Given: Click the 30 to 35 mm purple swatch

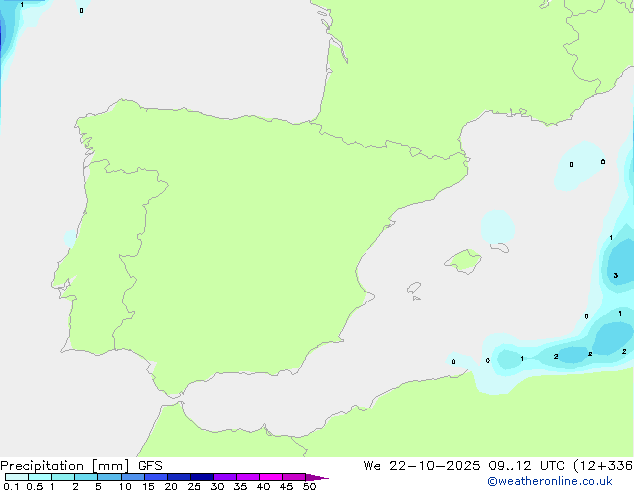Looking at the screenshot, I should [x=225, y=477].
